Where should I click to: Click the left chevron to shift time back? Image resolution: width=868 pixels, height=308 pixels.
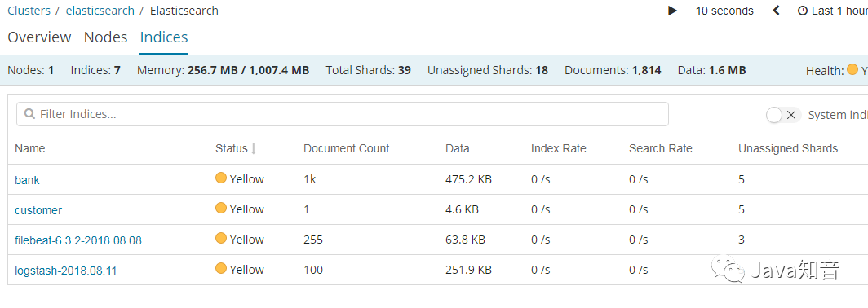[776, 11]
